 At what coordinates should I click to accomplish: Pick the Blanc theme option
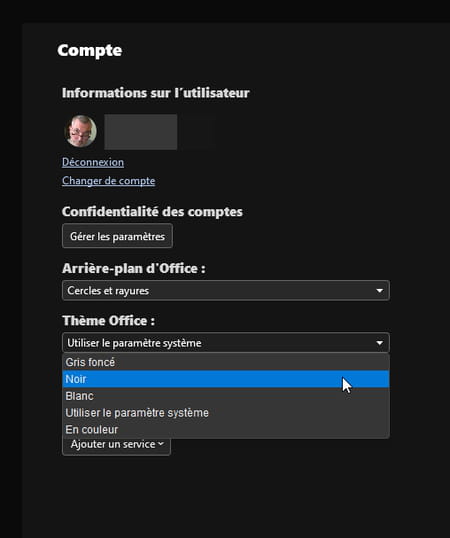coord(226,396)
